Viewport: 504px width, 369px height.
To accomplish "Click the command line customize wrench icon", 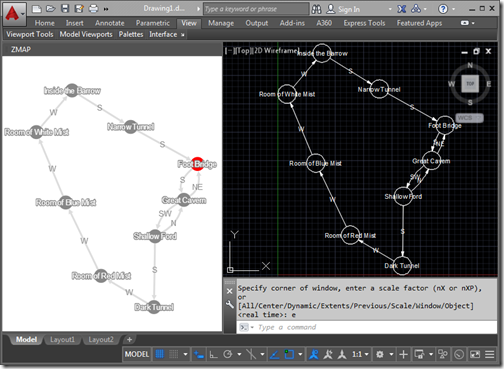I will pos(229,304).
